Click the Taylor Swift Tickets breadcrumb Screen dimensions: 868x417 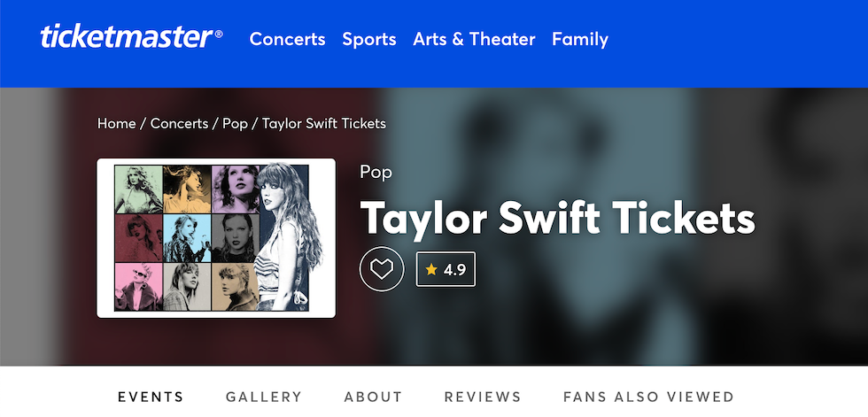tap(324, 123)
